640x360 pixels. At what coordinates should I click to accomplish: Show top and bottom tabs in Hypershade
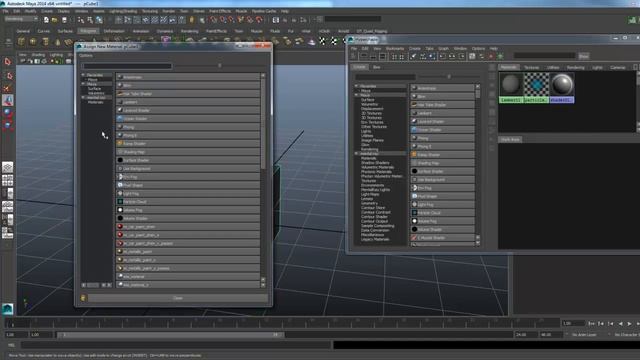[382, 56]
